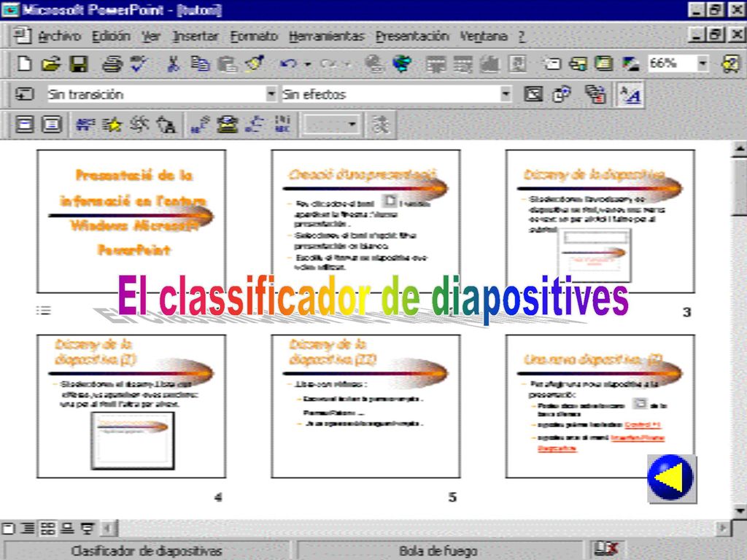Viewport: 747px width, 560px height.
Task: Open the undo history dropdown arrow
Action: click(x=308, y=64)
